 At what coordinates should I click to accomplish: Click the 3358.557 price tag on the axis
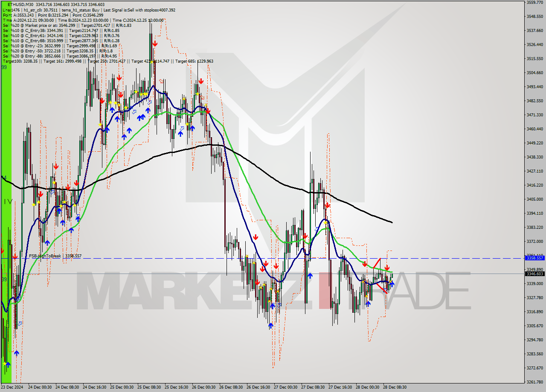[534, 258]
